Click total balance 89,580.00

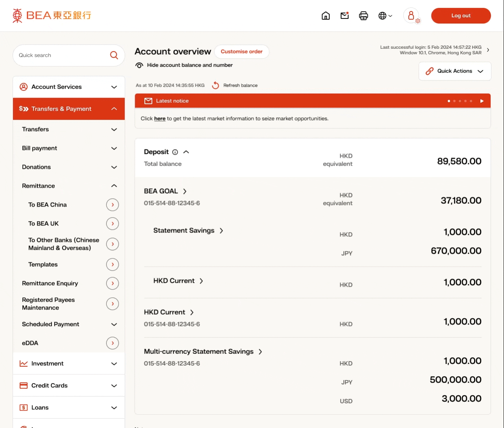click(459, 161)
